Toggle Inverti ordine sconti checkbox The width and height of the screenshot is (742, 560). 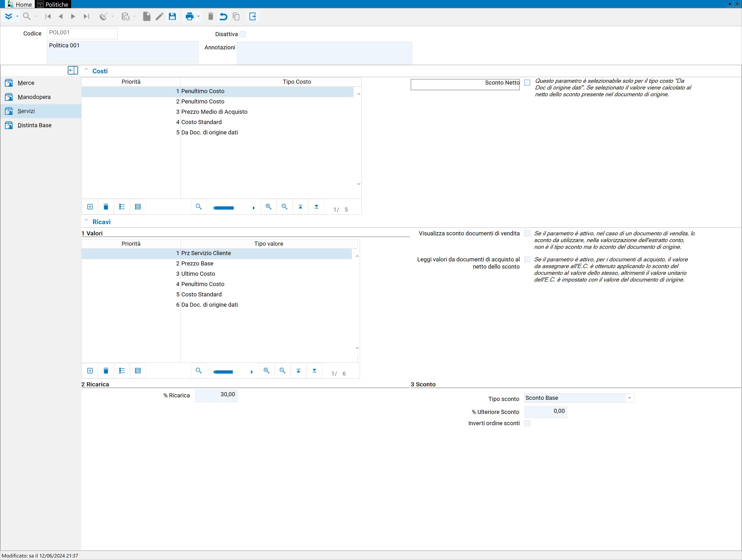point(527,423)
